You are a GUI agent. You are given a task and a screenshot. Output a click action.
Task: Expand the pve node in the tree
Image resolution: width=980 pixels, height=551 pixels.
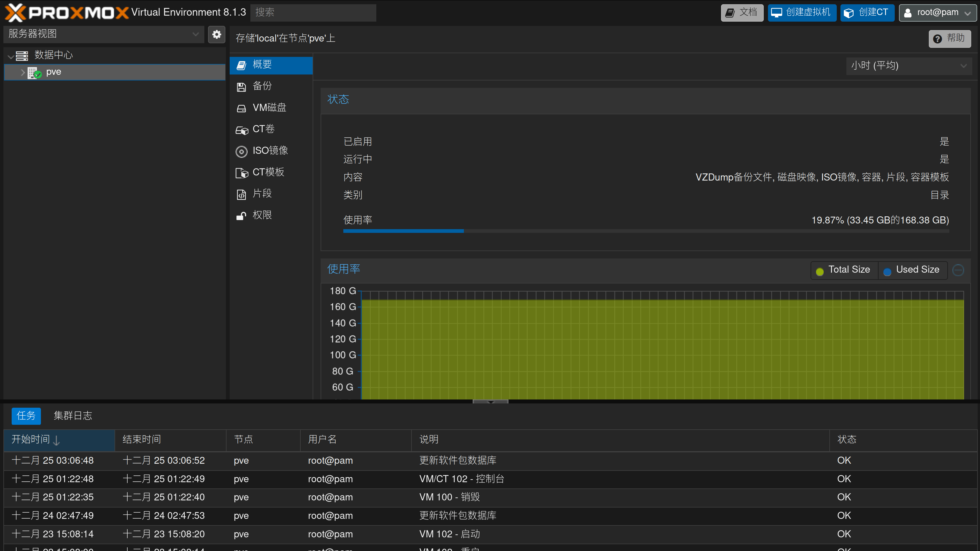[23, 72]
